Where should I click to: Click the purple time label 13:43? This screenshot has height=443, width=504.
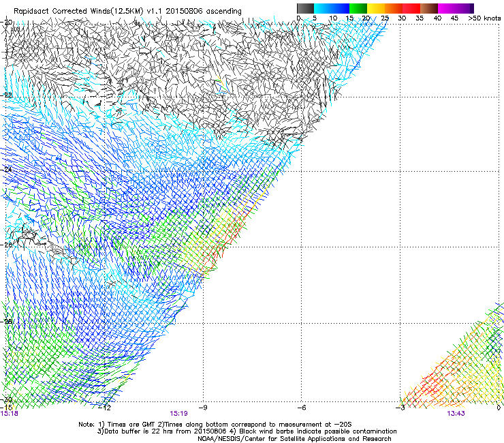[x=456, y=413]
